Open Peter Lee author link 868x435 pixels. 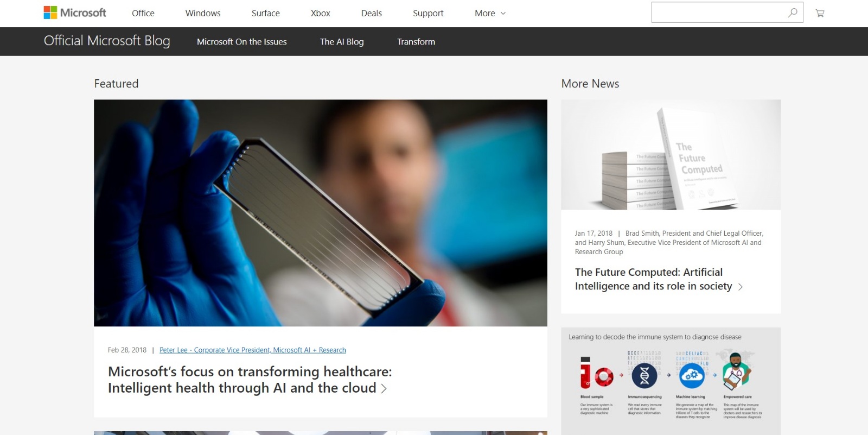point(253,350)
